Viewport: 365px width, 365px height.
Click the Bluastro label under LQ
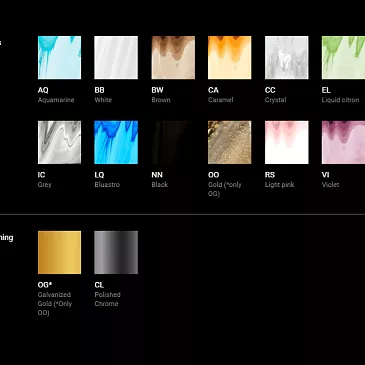tap(107, 184)
